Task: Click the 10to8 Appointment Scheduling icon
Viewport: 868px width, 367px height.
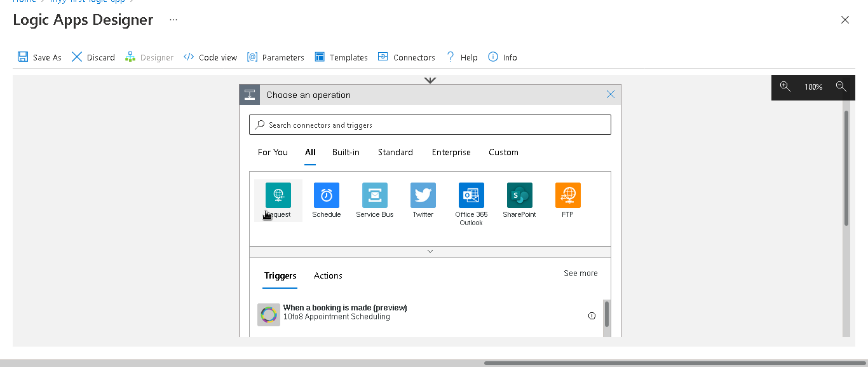Action: 269,315
